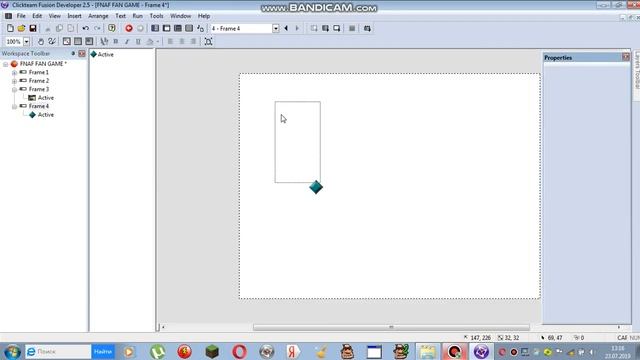Viewport: 640px width, 360px height.
Task: Select Frame 1 in the workspace tree
Action: 39,72
